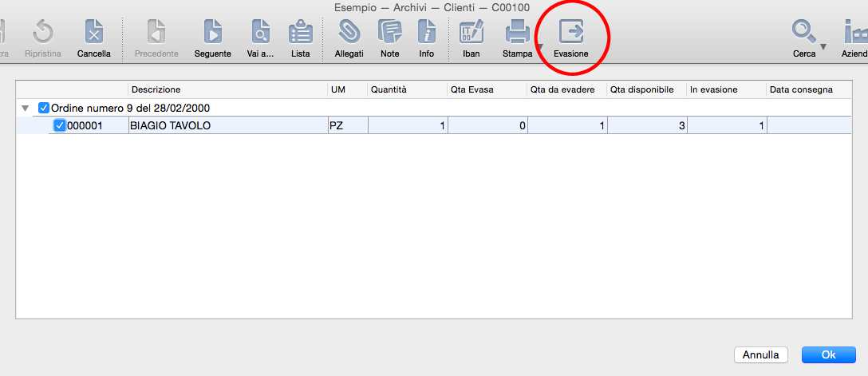
Task: Open the Stampa dropdown arrow
Action: click(539, 48)
